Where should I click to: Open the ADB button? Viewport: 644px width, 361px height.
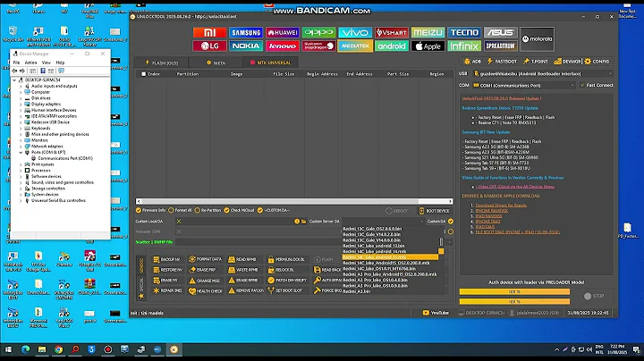(x=472, y=61)
